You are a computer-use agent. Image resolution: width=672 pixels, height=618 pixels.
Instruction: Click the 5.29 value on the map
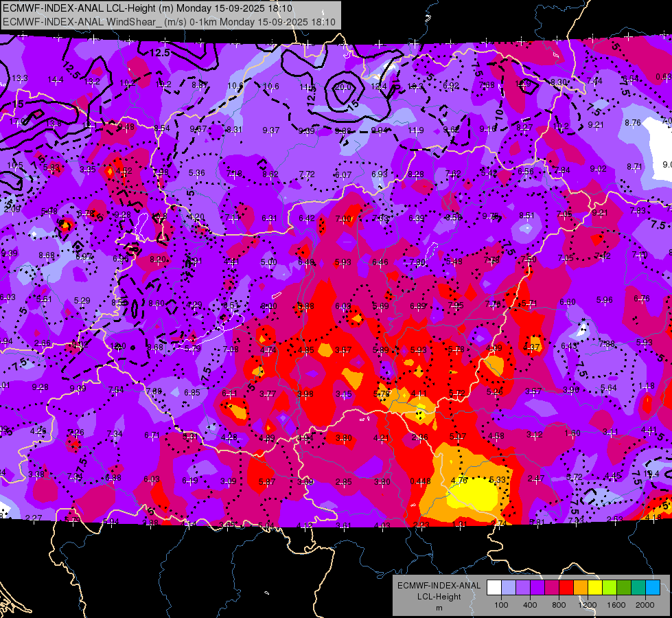tap(82, 300)
